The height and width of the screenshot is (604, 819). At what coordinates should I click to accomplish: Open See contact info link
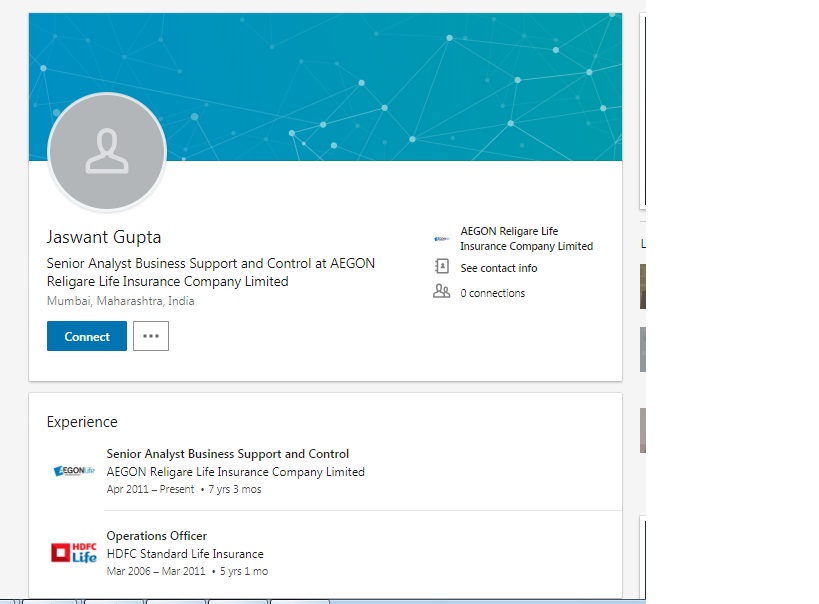pyautogui.click(x=498, y=268)
